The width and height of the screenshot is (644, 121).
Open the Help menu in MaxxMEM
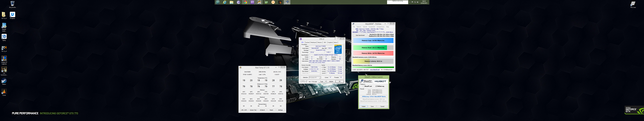(x=387, y=27)
